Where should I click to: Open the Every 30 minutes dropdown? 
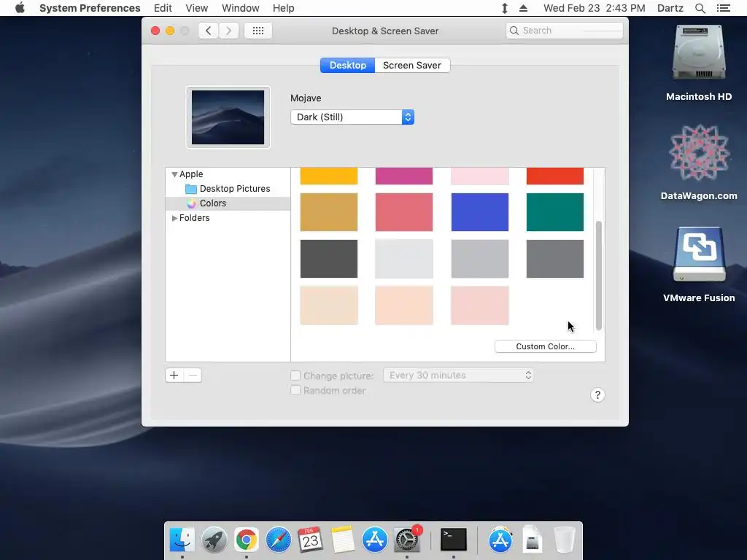click(458, 376)
